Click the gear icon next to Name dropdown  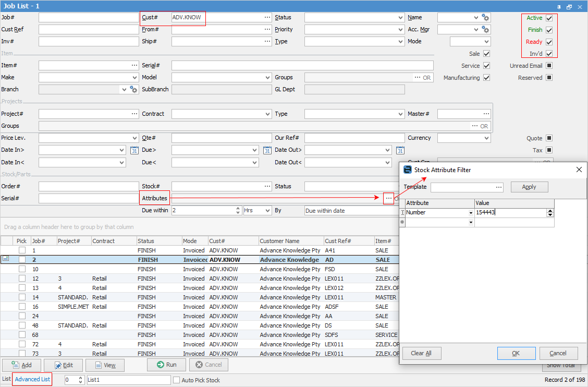click(486, 18)
